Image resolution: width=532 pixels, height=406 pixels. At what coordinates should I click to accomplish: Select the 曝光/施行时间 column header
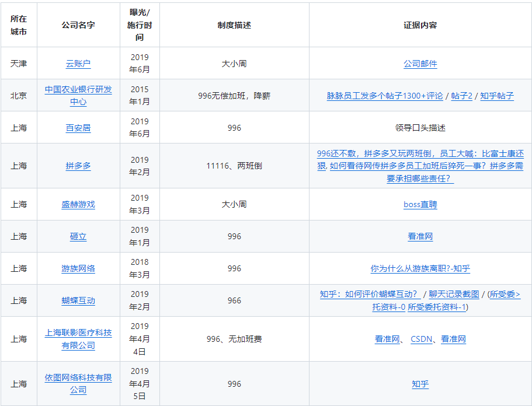(140, 25)
